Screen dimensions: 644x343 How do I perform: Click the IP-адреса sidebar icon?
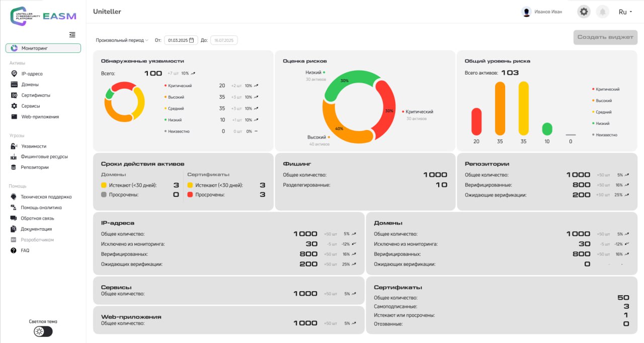(14, 74)
